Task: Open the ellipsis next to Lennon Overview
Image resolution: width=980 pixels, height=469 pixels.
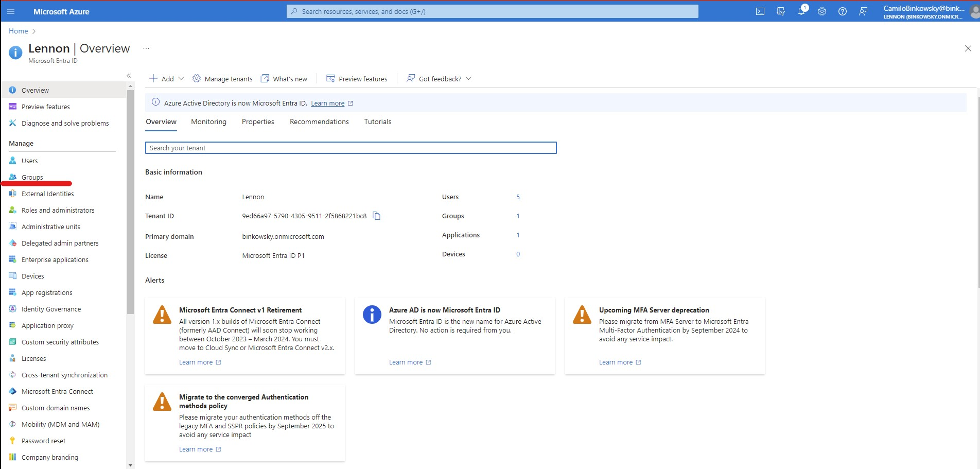Action: (x=146, y=48)
